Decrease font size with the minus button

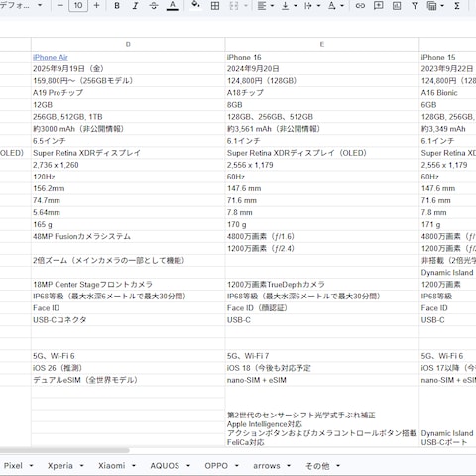59,6
